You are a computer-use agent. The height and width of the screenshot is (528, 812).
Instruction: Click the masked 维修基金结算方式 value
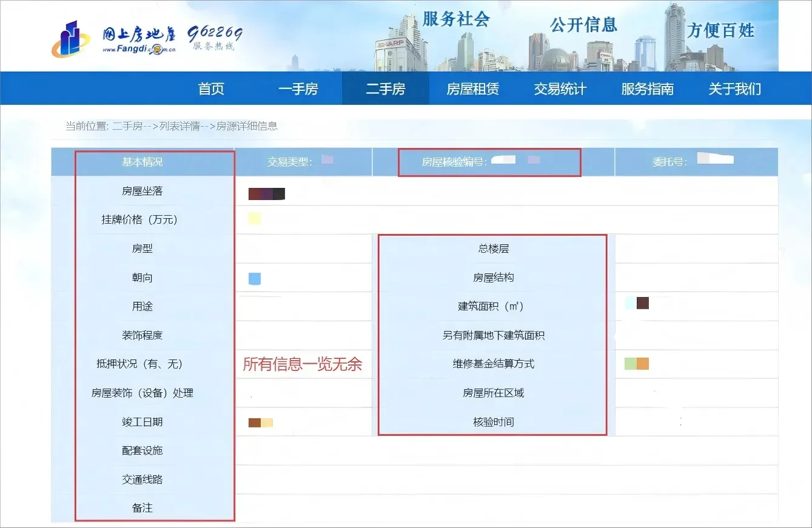click(637, 364)
